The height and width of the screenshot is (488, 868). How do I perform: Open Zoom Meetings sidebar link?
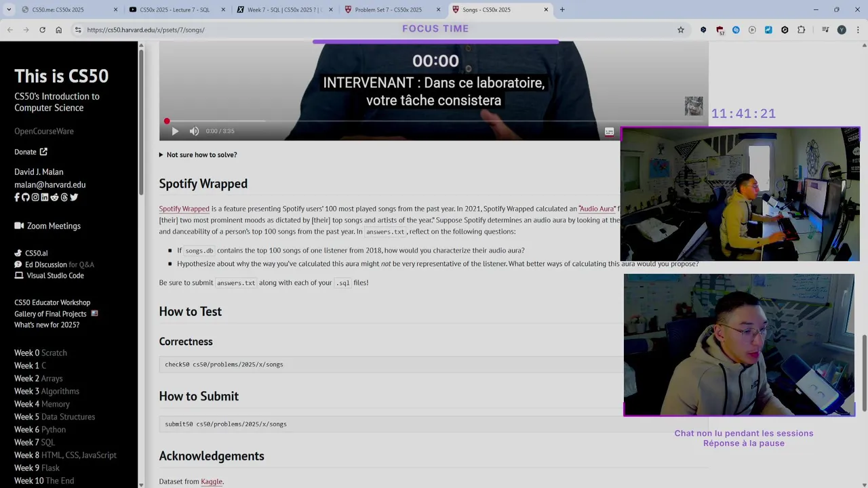[47, 226]
